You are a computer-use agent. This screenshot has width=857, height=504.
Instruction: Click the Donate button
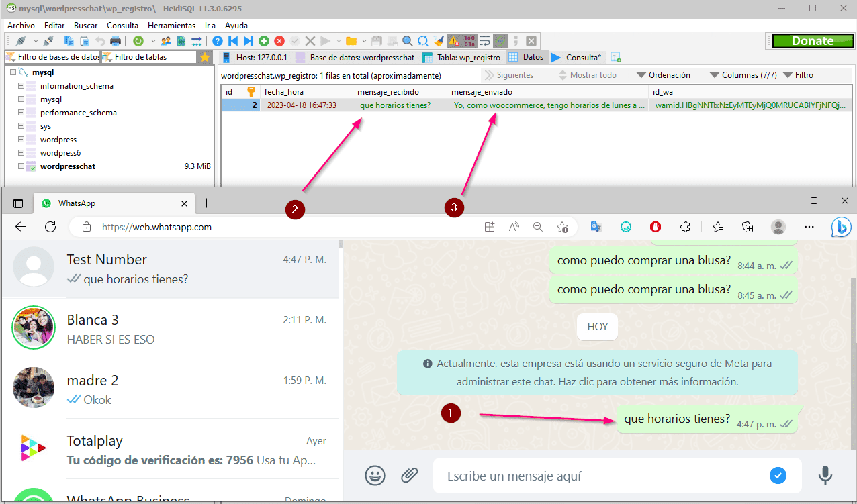pyautogui.click(x=812, y=41)
